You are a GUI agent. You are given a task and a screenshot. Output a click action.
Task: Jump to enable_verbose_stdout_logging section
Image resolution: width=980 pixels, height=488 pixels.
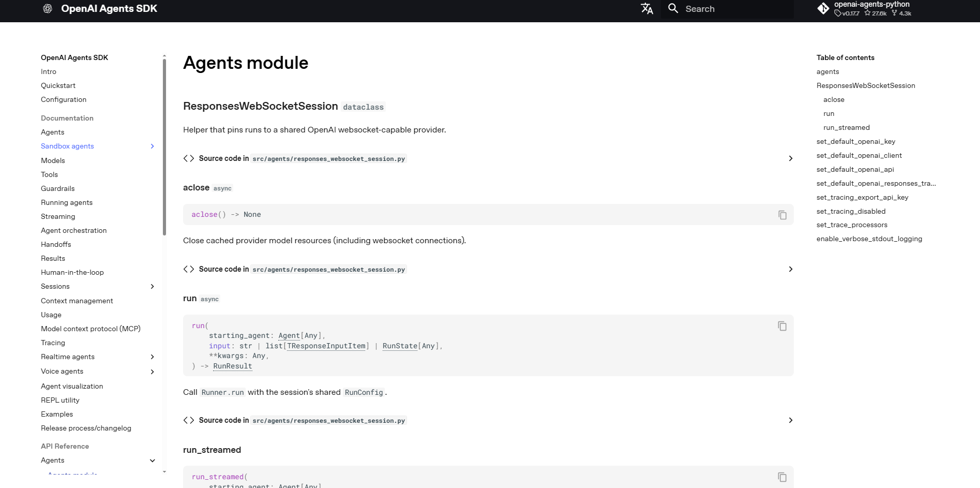click(869, 239)
